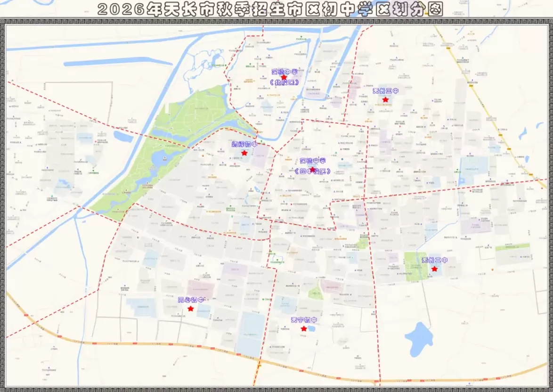This screenshot has height=392, width=553.
Task: Select the 同心初中 school label
Action: (191, 300)
